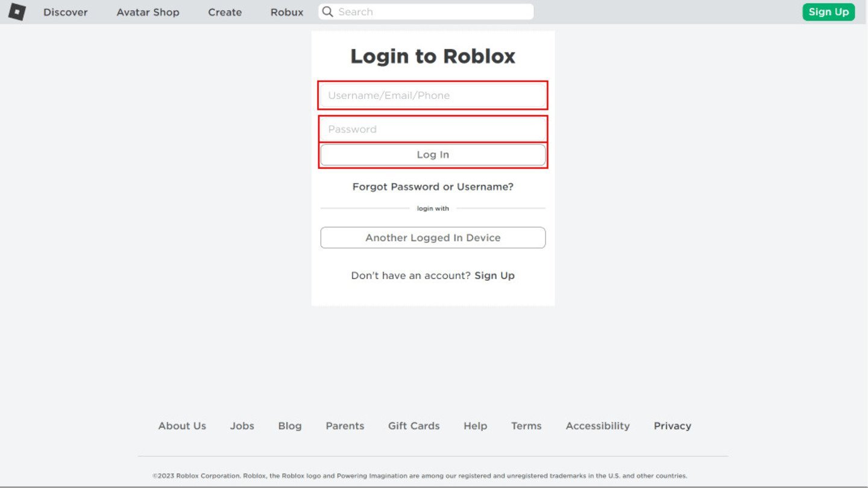Click the Roblox logo icon
This screenshot has height=488, width=868.
point(17,12)
